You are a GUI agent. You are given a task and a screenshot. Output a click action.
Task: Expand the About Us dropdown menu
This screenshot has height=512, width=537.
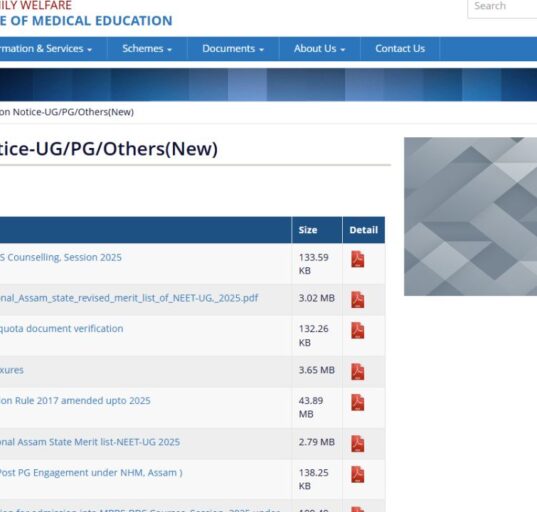(319, 49)
